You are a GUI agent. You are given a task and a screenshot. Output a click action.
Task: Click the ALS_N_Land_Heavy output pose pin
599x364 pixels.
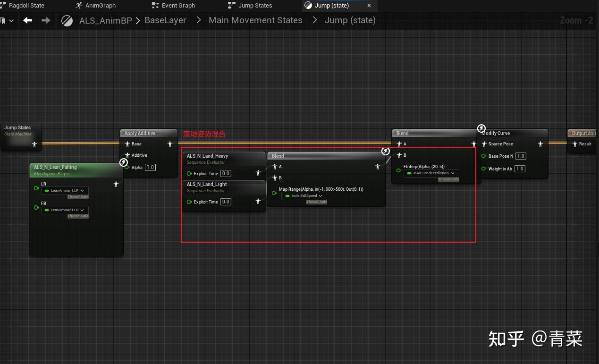[258, 173]
